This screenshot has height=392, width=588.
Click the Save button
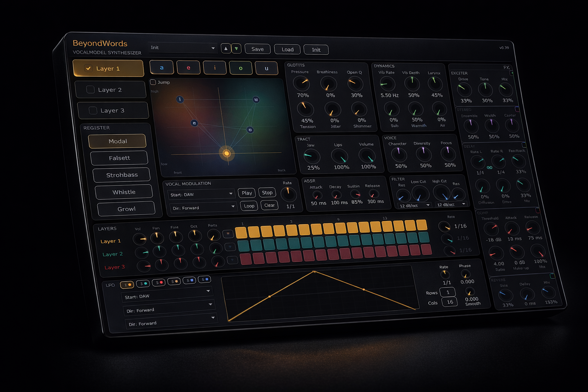(x=257, y=49)
